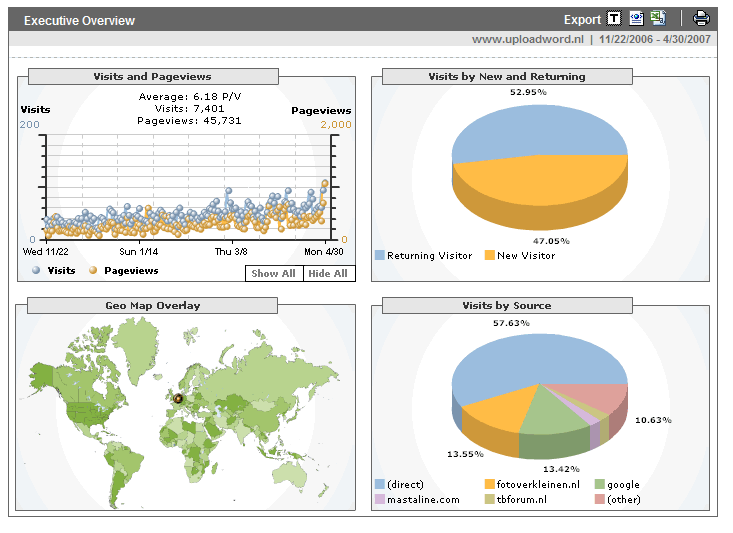Click the fotoverkleinen.nl legend swatch
Viewport: 733px width, 533px height.
[x=490, y=484]
